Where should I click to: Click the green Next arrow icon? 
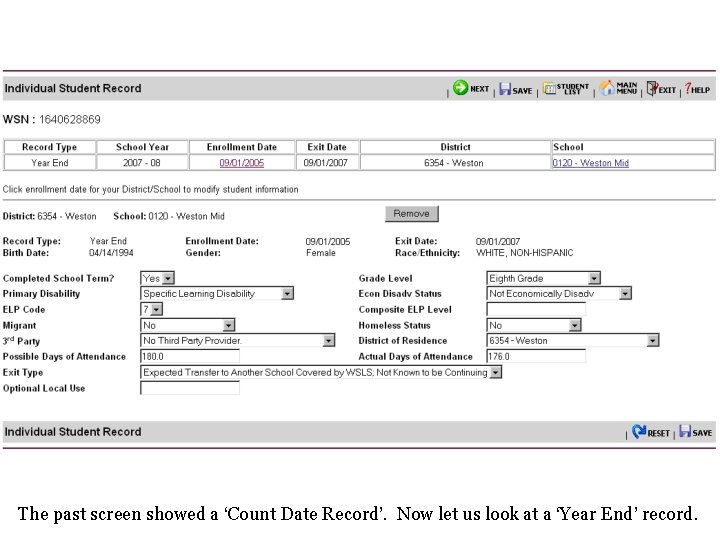(x=460, y=88)
